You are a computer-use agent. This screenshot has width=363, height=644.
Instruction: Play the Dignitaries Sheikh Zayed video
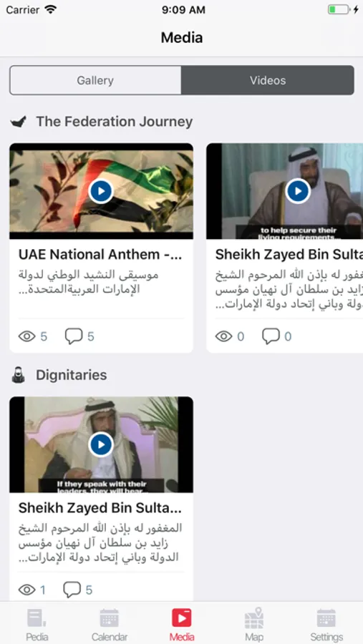tap(101, 444)
